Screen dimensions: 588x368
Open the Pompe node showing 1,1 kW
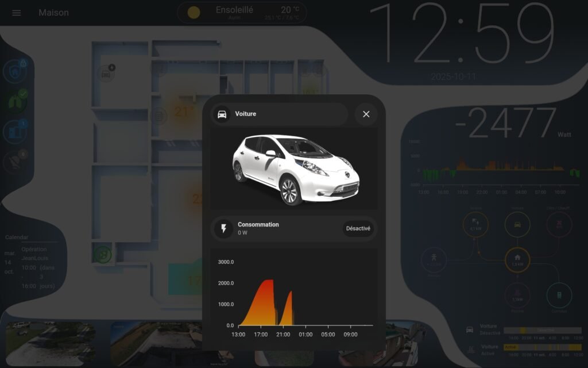coord(517,294)
